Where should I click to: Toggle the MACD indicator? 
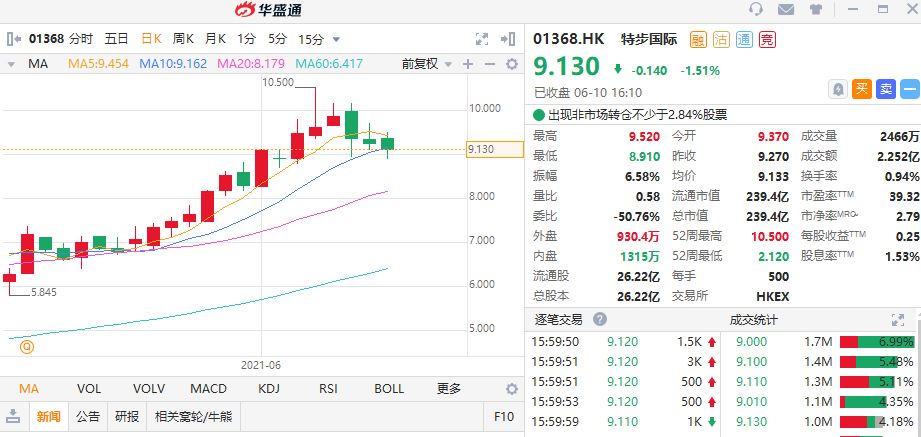tap(209, 389)
